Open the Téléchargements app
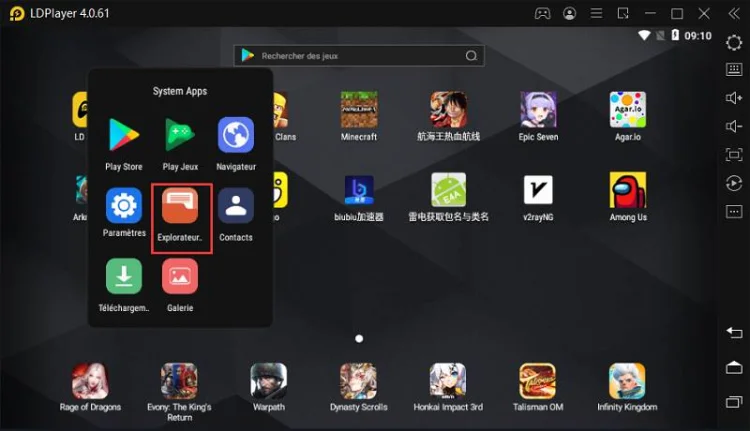The height and width of the screenshot is (431, 750). (124, 276)
